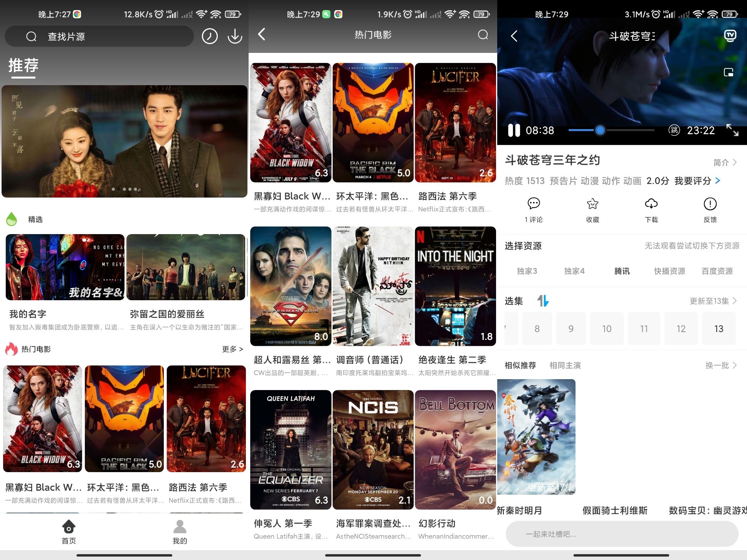The height and width of the screenshot is (560, 747).
Task: Select 独家3 resource
Action: tap(527, 271)
